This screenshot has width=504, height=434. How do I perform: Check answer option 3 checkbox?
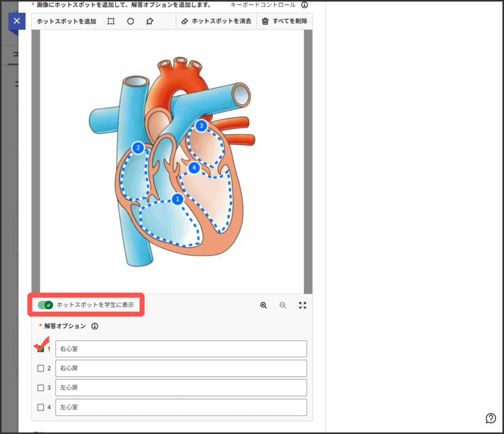click(41, 388)
